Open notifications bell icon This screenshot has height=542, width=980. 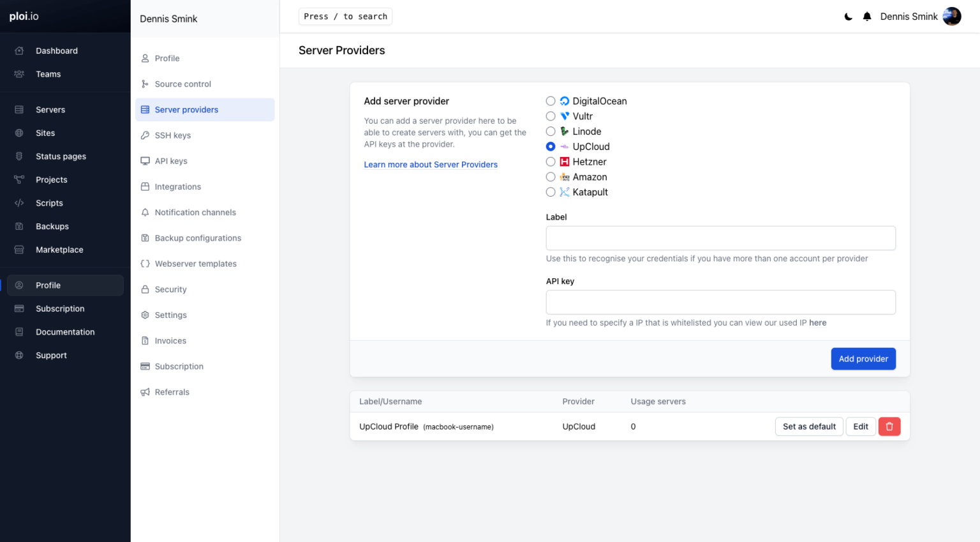[x=867, y=17]
